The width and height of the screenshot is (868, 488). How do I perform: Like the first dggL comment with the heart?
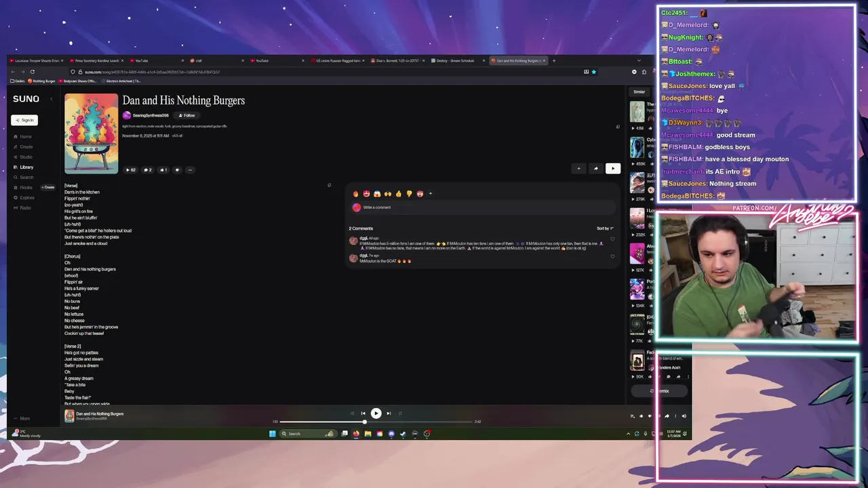click(612, 239)
